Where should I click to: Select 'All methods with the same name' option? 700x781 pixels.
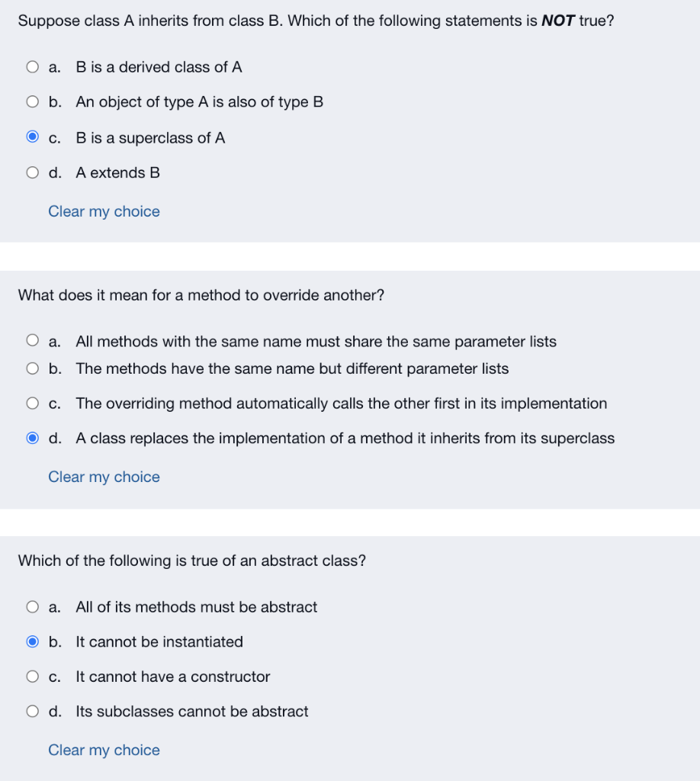click(x=32, y=339)
